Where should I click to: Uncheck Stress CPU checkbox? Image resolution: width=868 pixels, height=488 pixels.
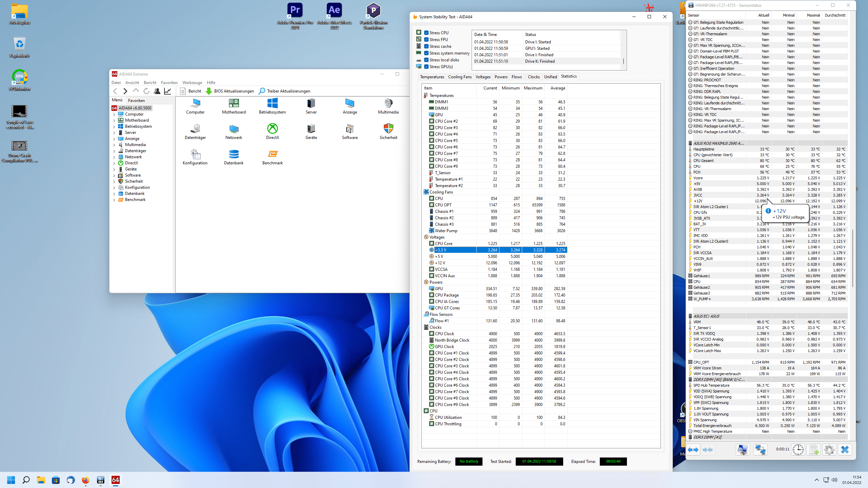click(x=427, y=33)
